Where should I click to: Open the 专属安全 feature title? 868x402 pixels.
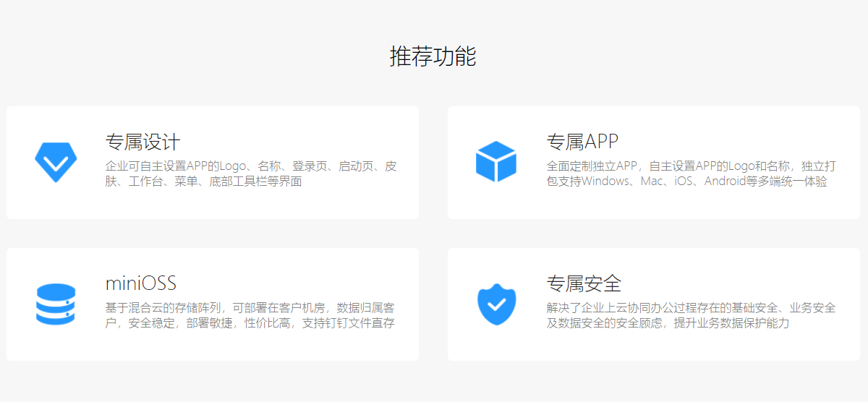pyautogui.click(x=584, y=283)
